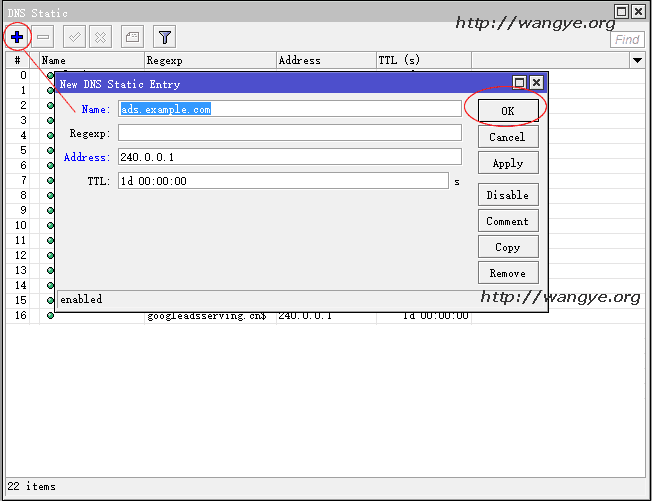The width and height of the screenshot is (652, 501).
Task: Click the Address label in the dialog
Action: point(87,157)
